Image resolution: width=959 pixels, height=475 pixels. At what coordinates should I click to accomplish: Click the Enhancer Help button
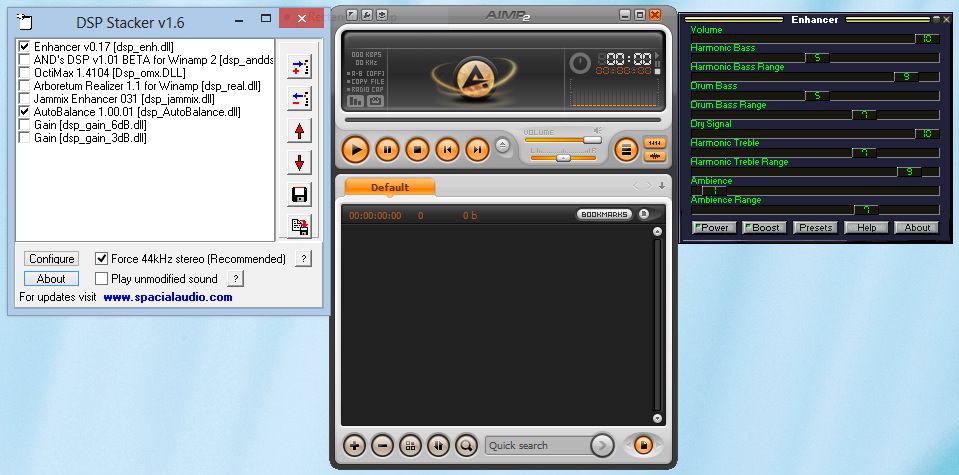[866, 227]
